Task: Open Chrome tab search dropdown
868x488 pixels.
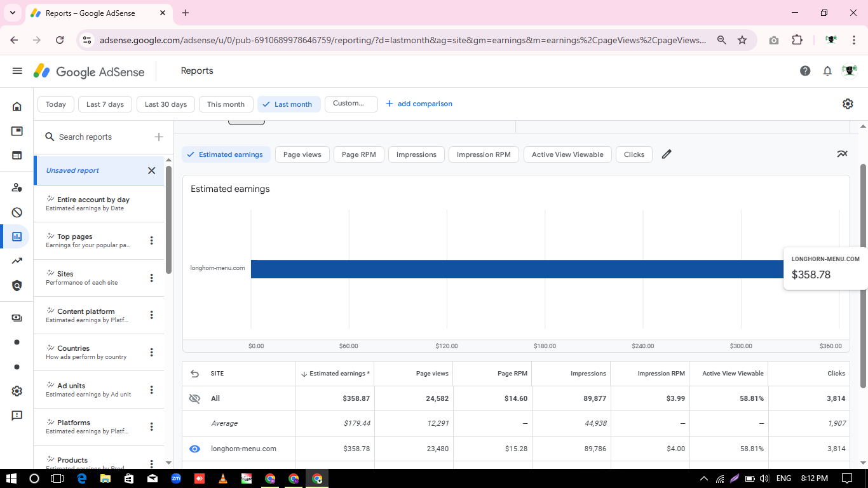Action: (x=12, y=13)
